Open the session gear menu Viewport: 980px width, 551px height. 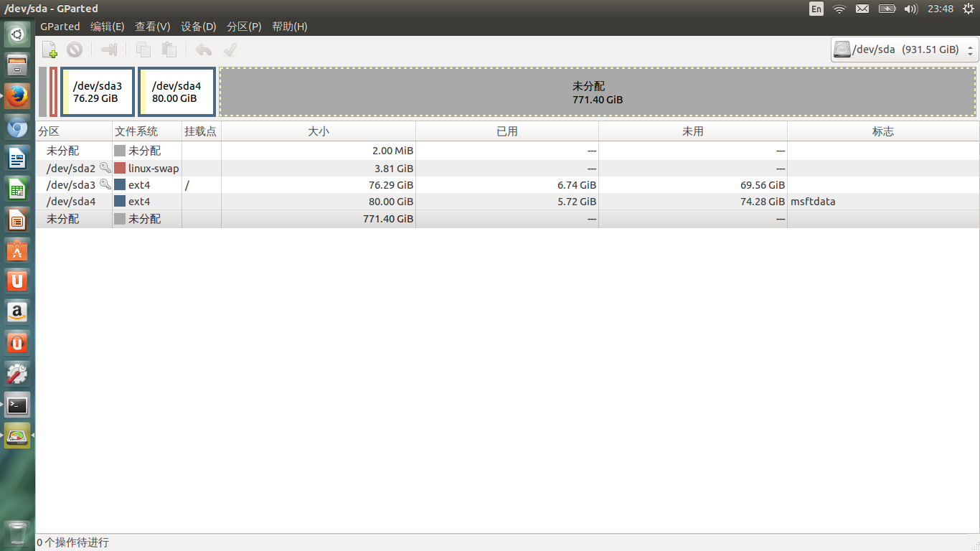(968, 9)
